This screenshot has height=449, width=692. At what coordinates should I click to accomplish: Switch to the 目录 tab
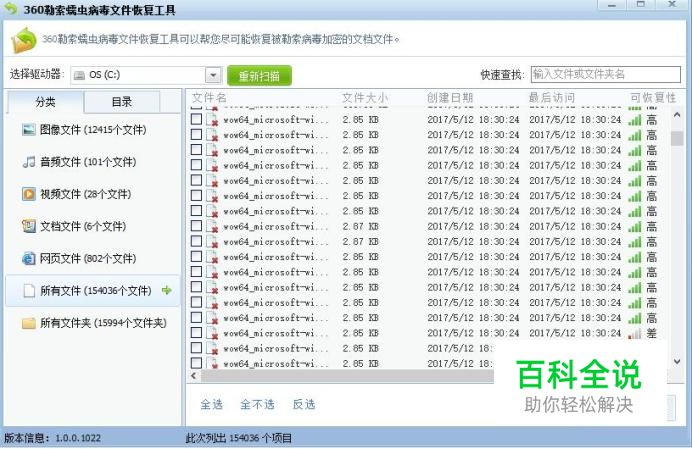point(122,102)
